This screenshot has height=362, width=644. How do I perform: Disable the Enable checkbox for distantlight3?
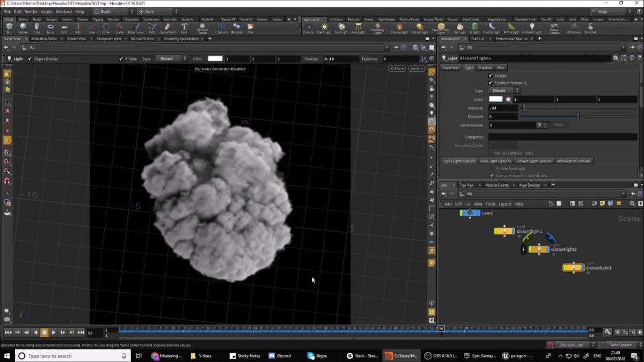[x=491, y=76]
